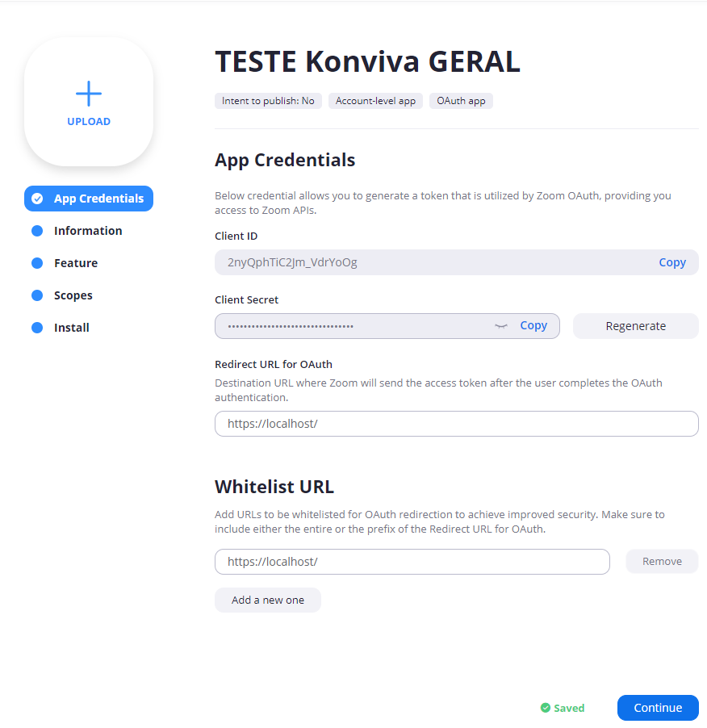Continue to the next step

[x=658, y=708]
